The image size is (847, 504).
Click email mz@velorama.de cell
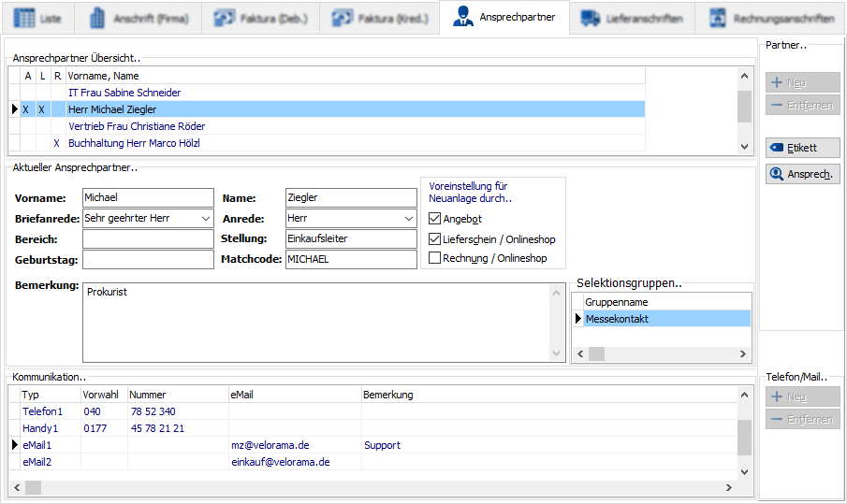[x=295, y=445]
